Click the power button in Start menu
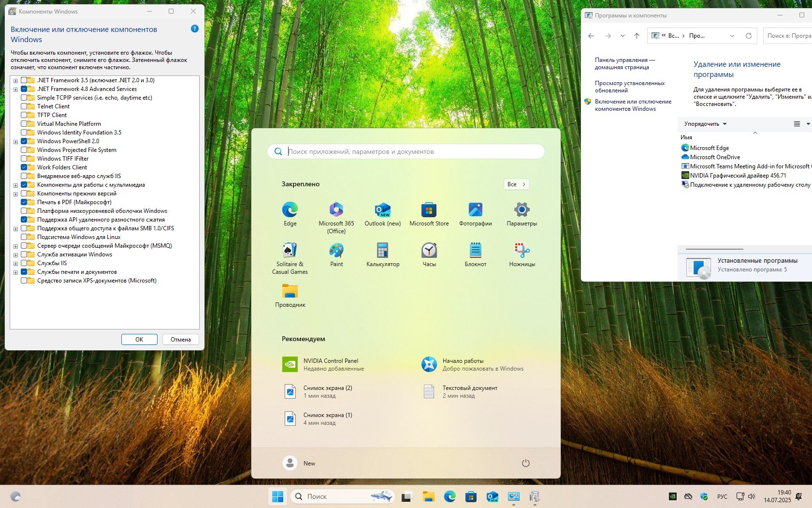The width and height of the screenshot is (812, 508). pyautogui.click(x=526, y=463)
